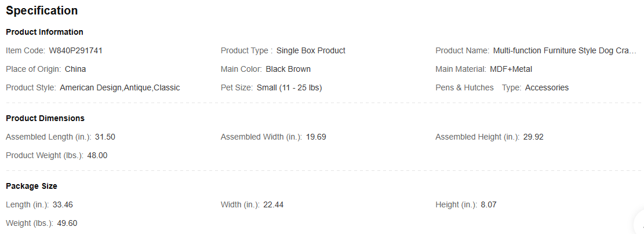Click the Pens & Hutches Type Accessories value
The width and height of the screenshot is (644, 234).
click(547, 87)
